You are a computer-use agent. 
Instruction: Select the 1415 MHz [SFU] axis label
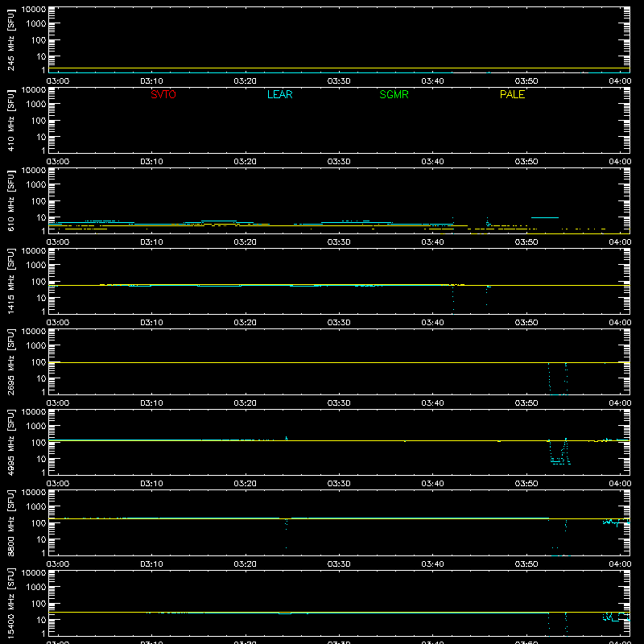[x=10, y=282]
